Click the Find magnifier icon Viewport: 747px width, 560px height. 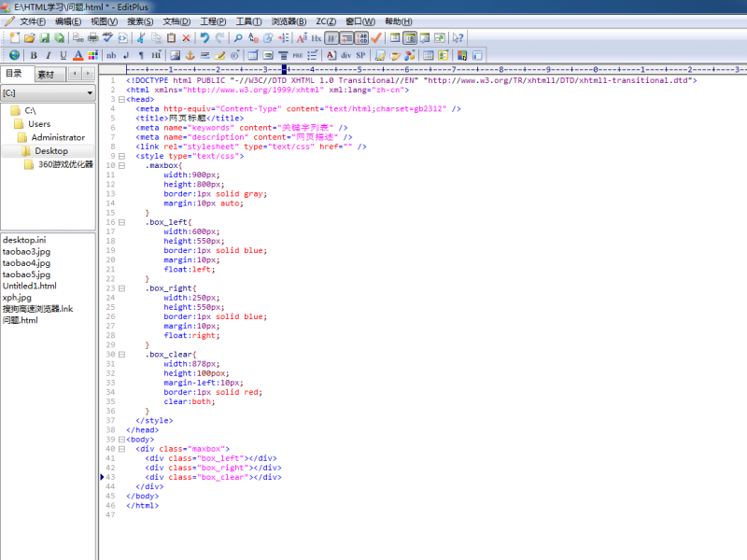tap(236, 38)
